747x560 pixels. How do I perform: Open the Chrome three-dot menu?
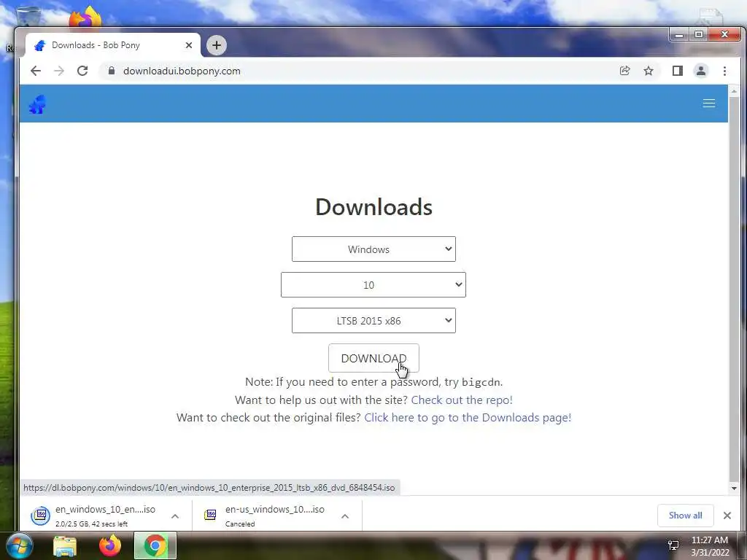coord(724,71)
